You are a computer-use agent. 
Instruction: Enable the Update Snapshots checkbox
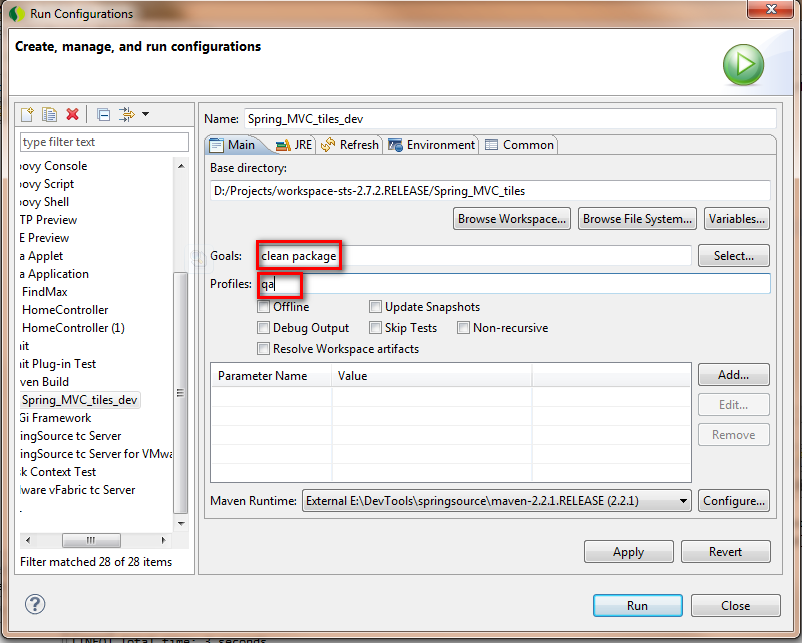[375, 307]
